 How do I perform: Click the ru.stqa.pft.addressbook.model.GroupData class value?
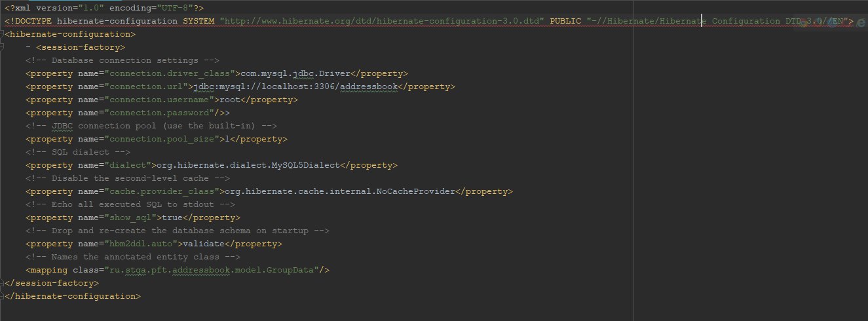pos(211,270)
